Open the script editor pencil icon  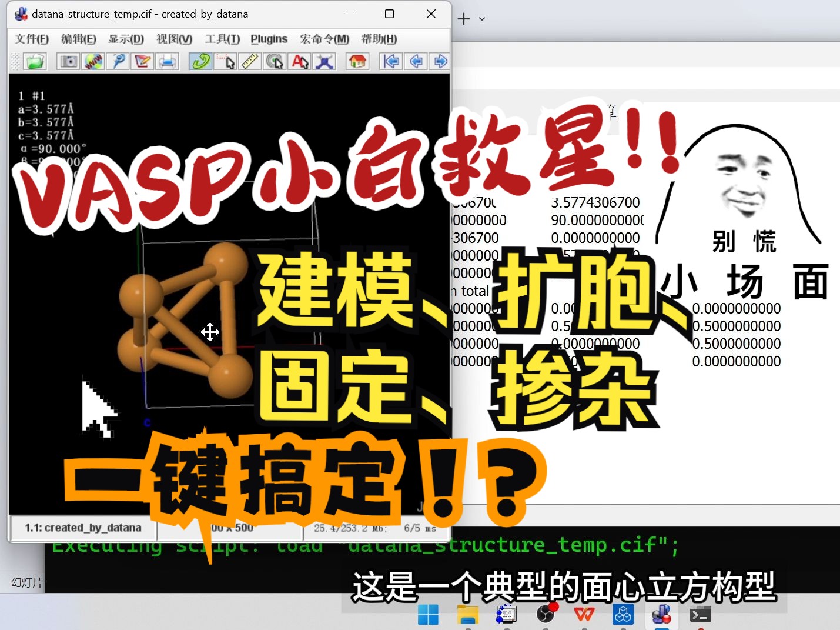pyautogui.click(x=142, y=61)
